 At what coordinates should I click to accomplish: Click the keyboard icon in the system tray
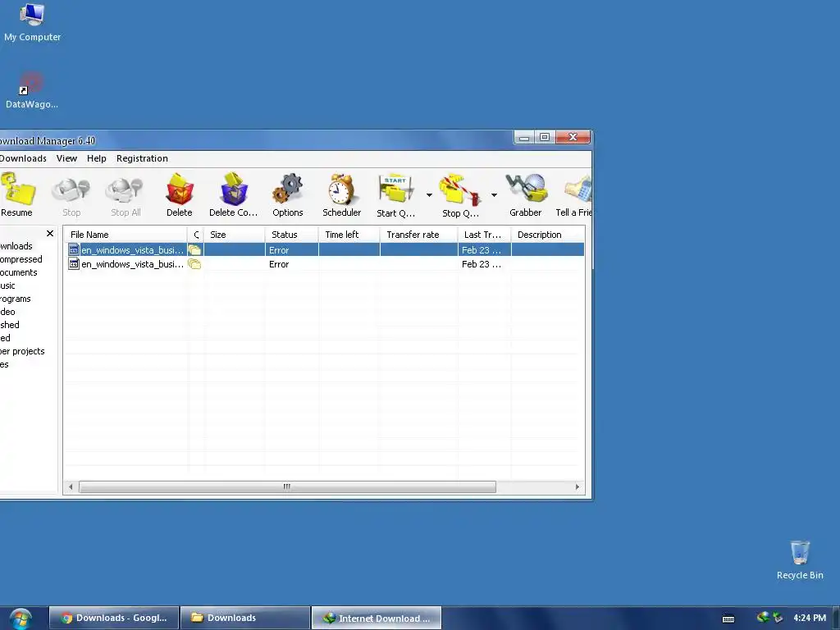point(728,619)
